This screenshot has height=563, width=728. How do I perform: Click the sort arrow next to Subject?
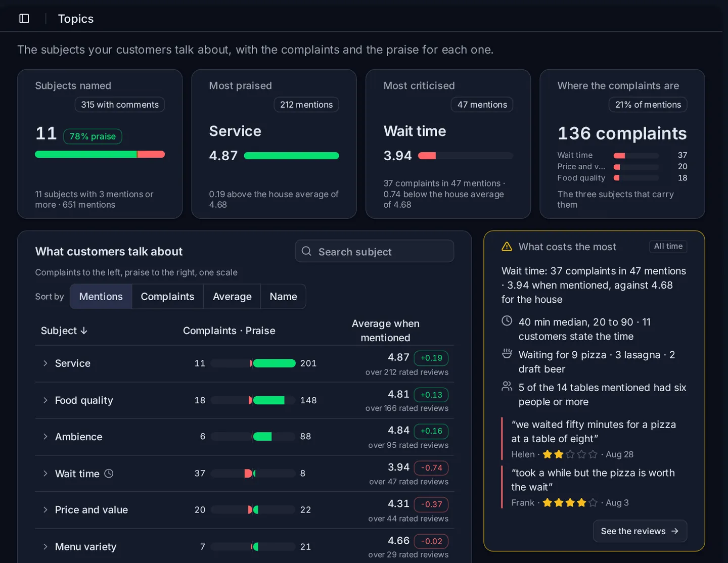[x=84, y=331]
